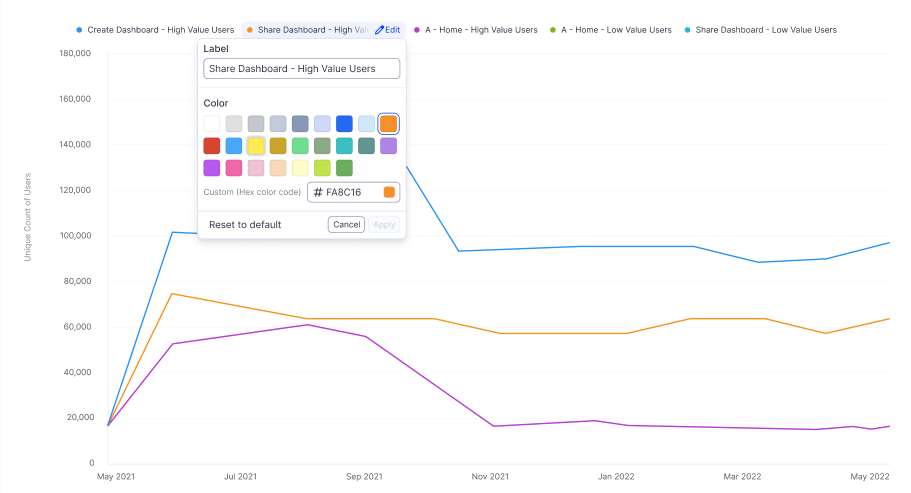Click the Label text input field
911x493 pixels.
301,68
